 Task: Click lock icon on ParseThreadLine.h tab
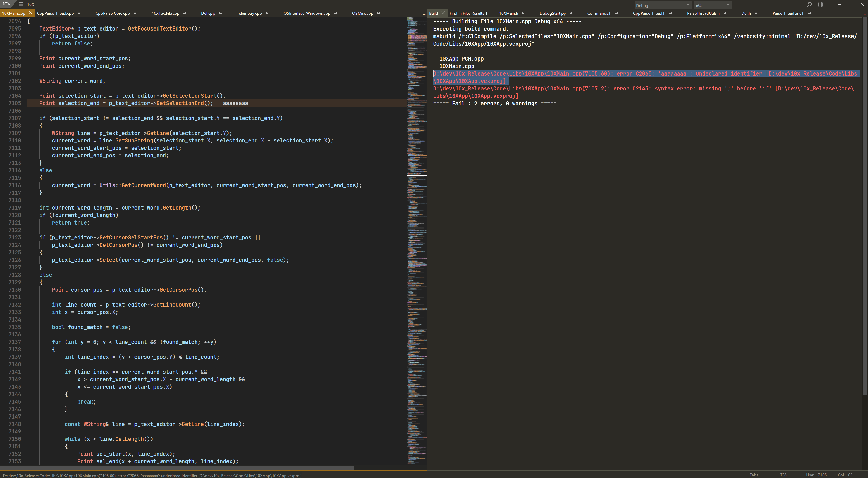tap(809, 13)
